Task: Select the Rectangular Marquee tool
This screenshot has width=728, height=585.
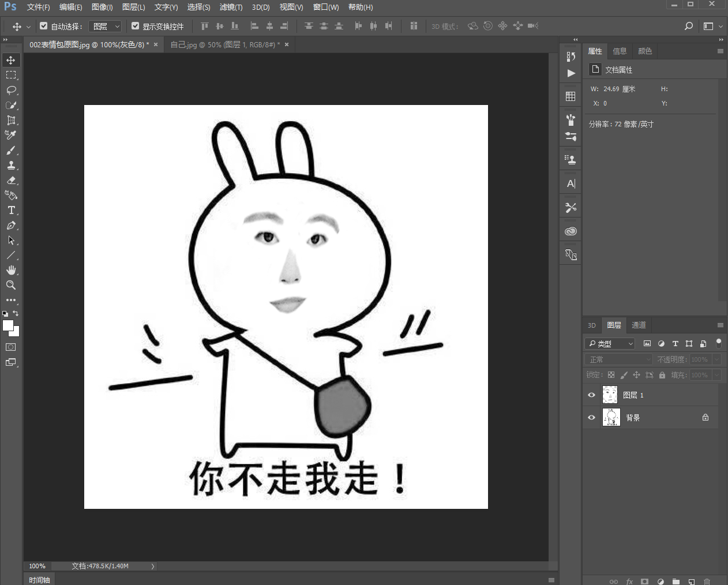Action: 12,74
